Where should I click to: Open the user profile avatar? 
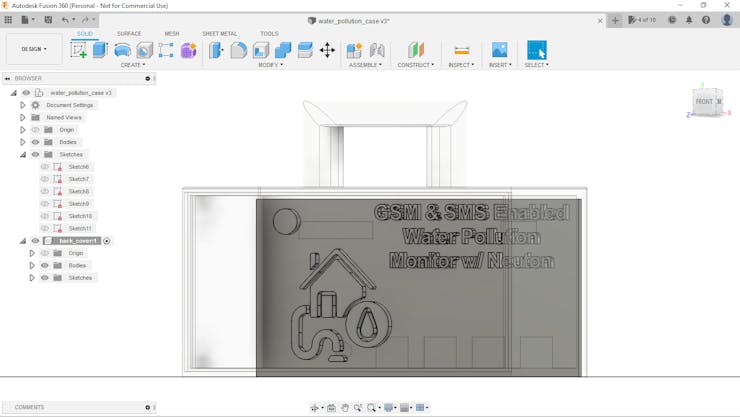[x=727, y=20]
